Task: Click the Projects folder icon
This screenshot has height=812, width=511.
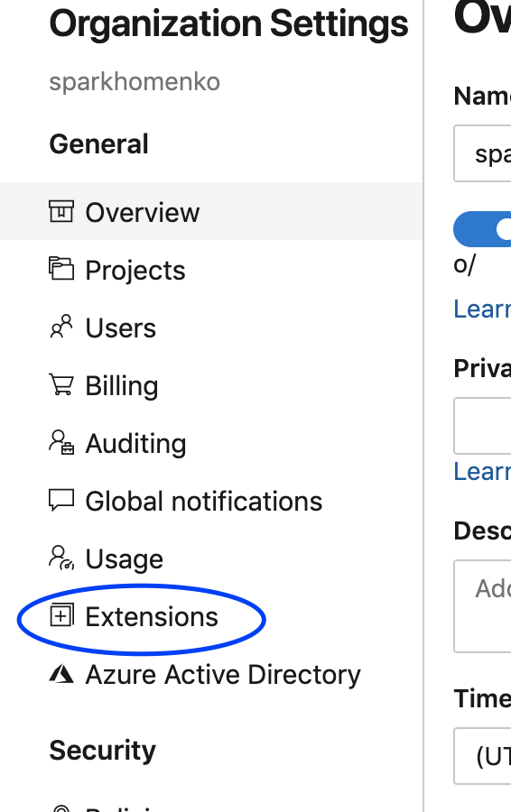Action: (61, 269)
